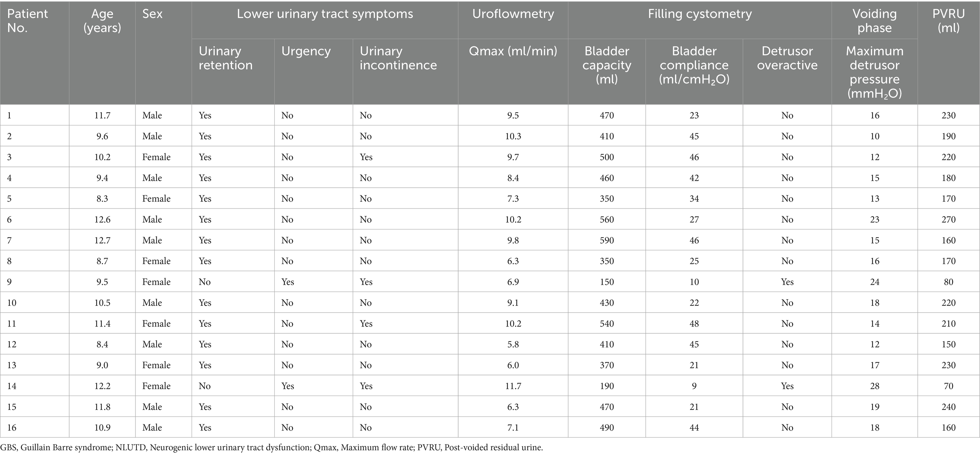
Task: Click the Detrusor overactive subheader
Action: pyautogui.click(x=787, y=58)
